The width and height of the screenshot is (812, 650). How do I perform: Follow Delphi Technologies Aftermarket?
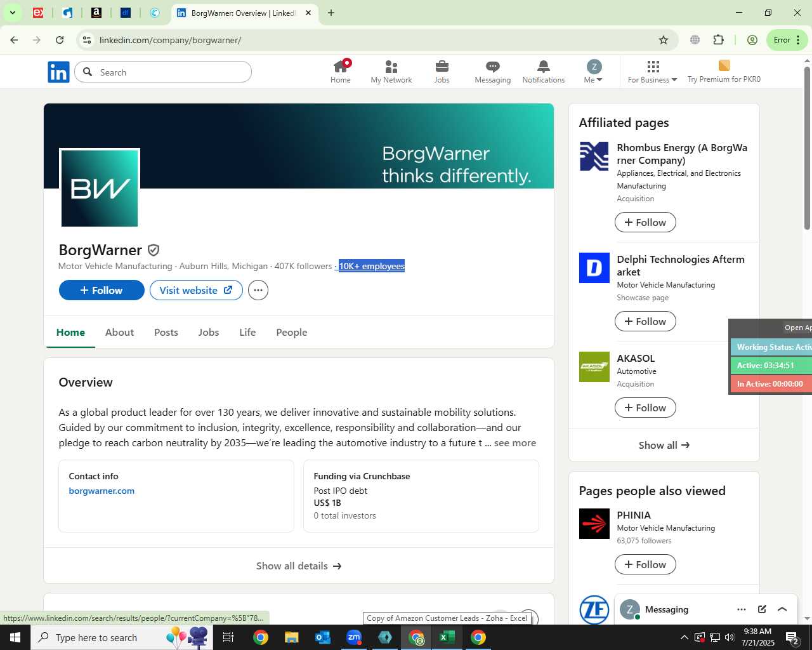pos(645,321)
